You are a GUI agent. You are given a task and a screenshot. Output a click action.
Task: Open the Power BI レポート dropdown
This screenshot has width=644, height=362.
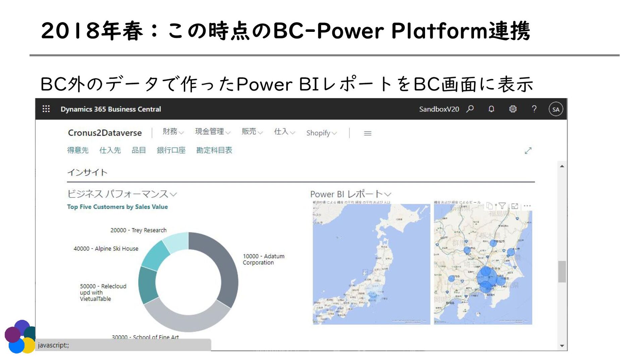point(351,194)
